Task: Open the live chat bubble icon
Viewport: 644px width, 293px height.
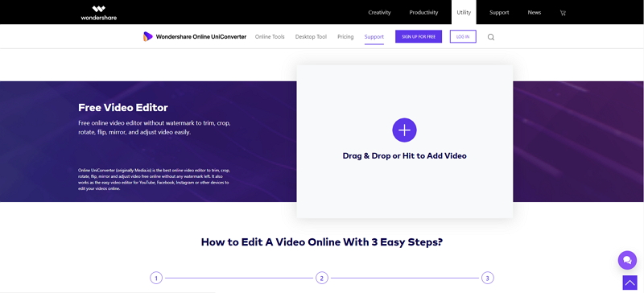Action: pyautogui.click(x=627, y=260)
